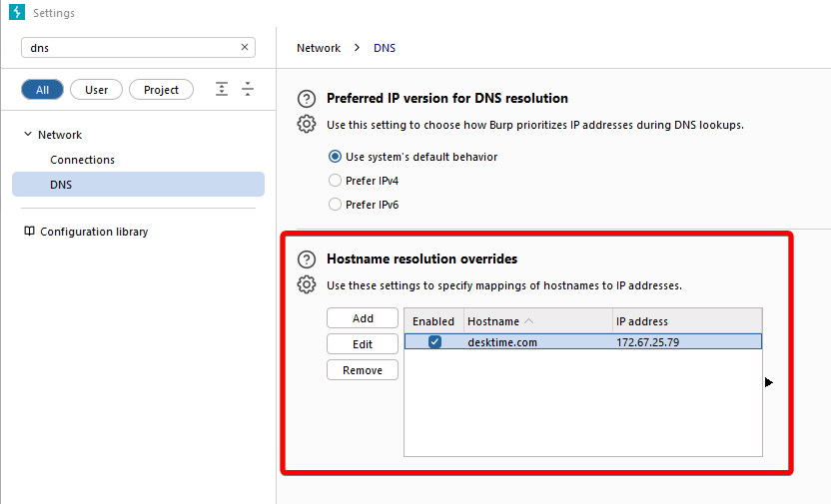Select the Prefer IPv4 radio button
This screenshot has height=504, width=831.
pos(335,181)
